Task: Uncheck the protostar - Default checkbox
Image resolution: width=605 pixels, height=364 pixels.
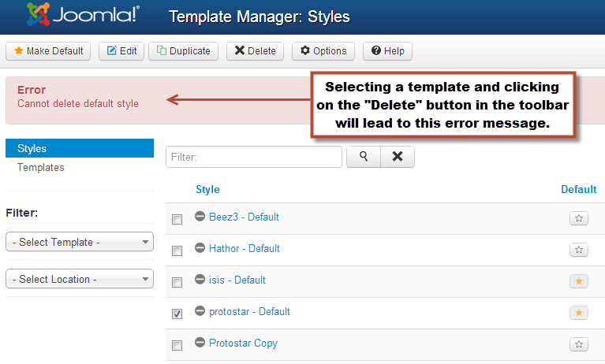Action: [x=177, y=314]
